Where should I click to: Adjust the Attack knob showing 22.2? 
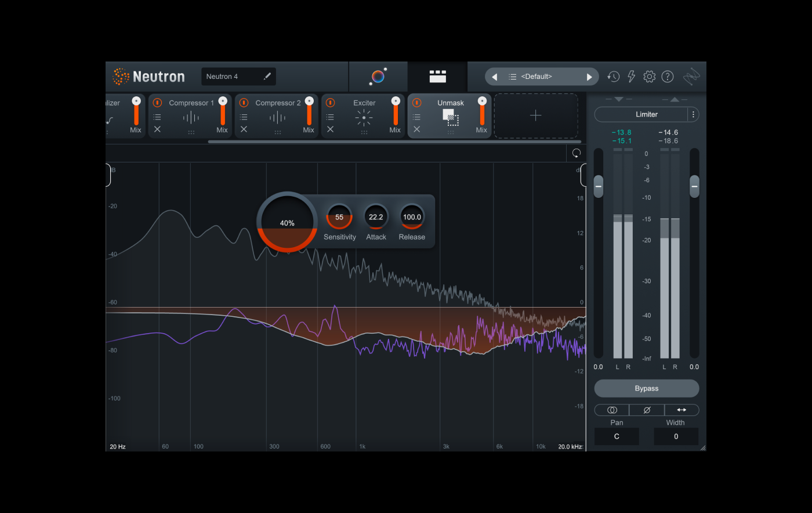tap(376, 217)
